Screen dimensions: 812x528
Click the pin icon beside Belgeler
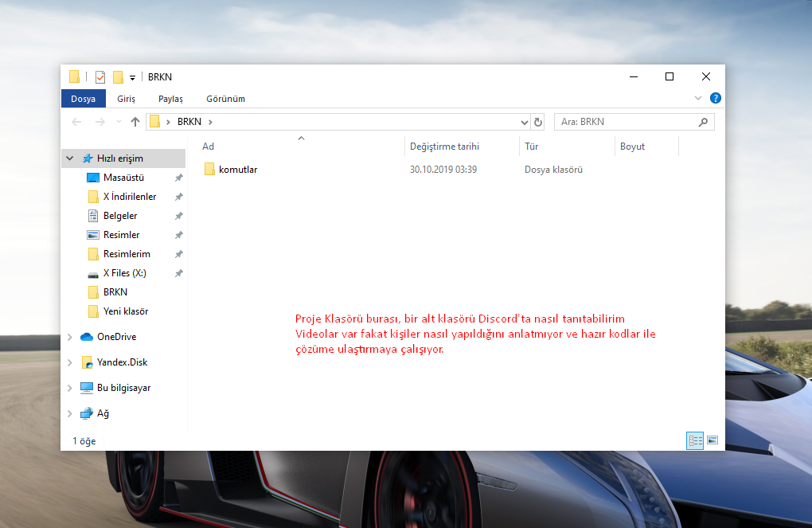[x=178, y=216]
